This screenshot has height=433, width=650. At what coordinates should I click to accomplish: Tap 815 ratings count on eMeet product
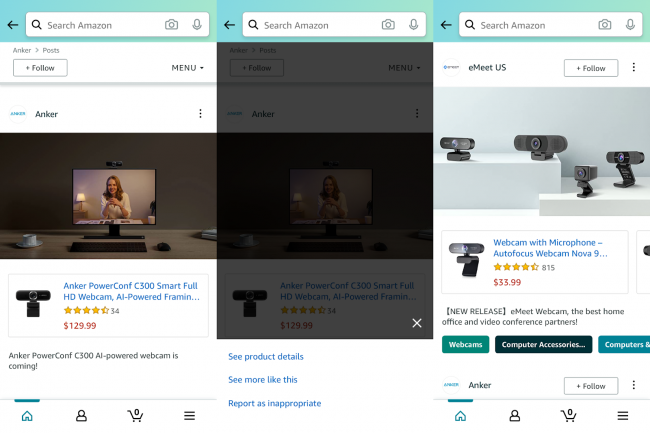(548, 268)
